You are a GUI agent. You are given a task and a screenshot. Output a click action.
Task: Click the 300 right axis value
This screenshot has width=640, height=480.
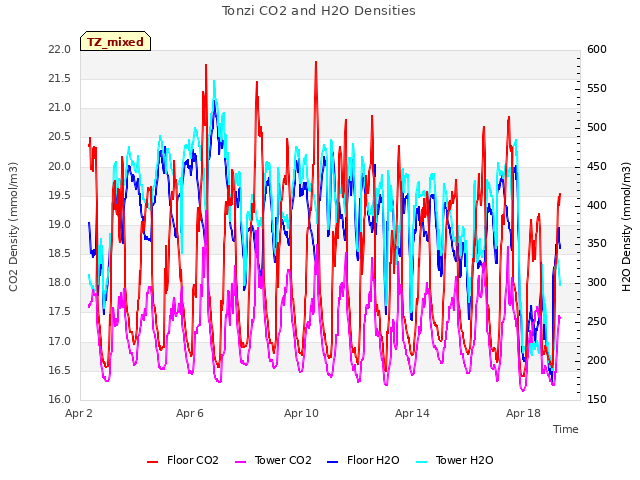[597, 282]
